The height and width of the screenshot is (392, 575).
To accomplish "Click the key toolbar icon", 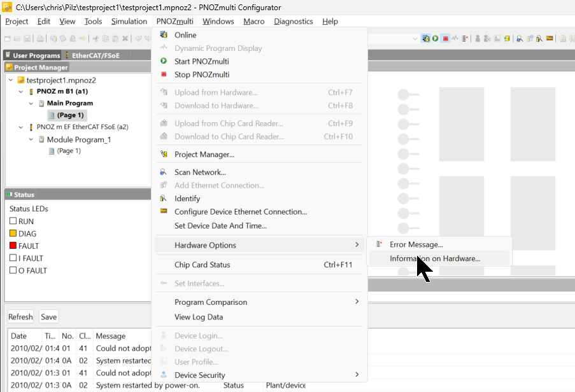I will pyautogui.click(x=82, y=38).
